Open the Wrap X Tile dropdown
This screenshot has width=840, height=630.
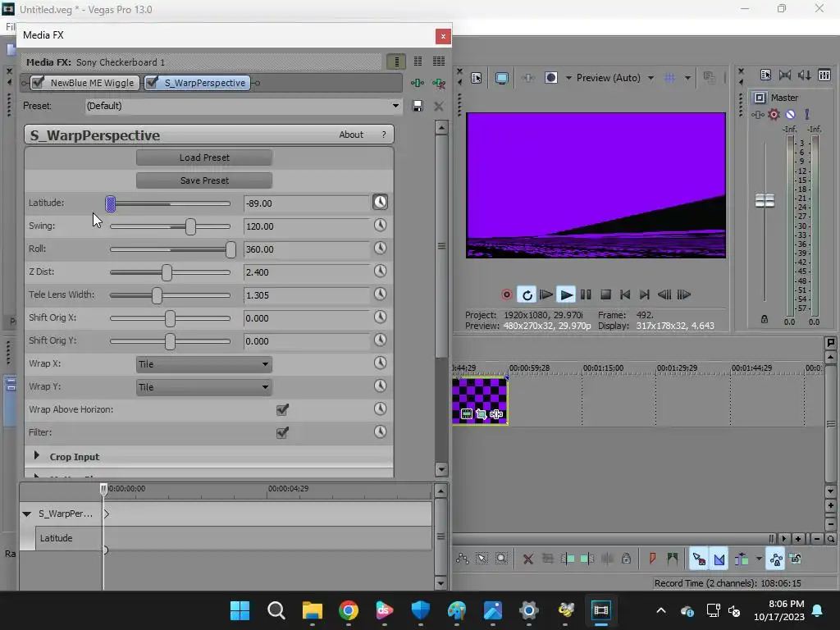[204, 364]
